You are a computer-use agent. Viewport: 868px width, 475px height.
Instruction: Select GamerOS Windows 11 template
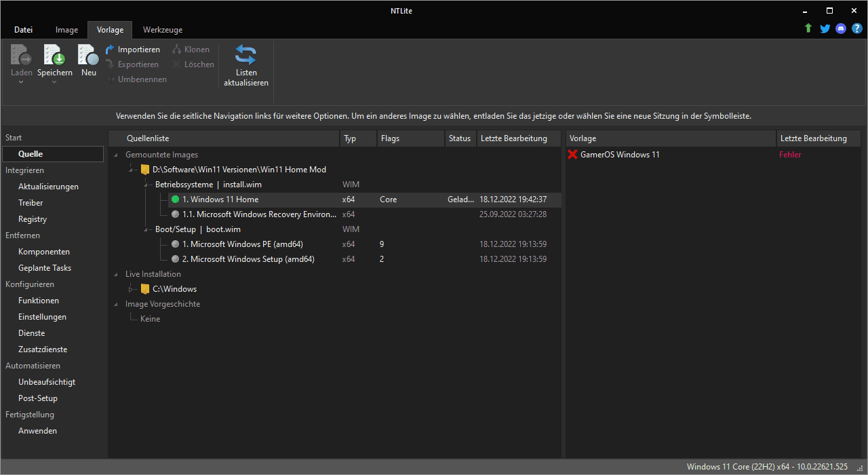(620, 155)
